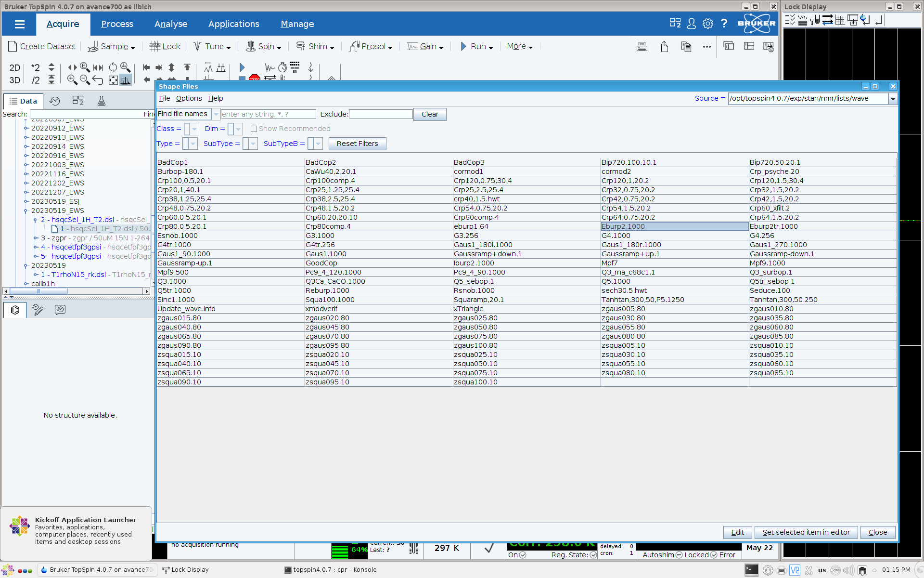
Task: Open the user account icon
Action: [x=691, y=24]
